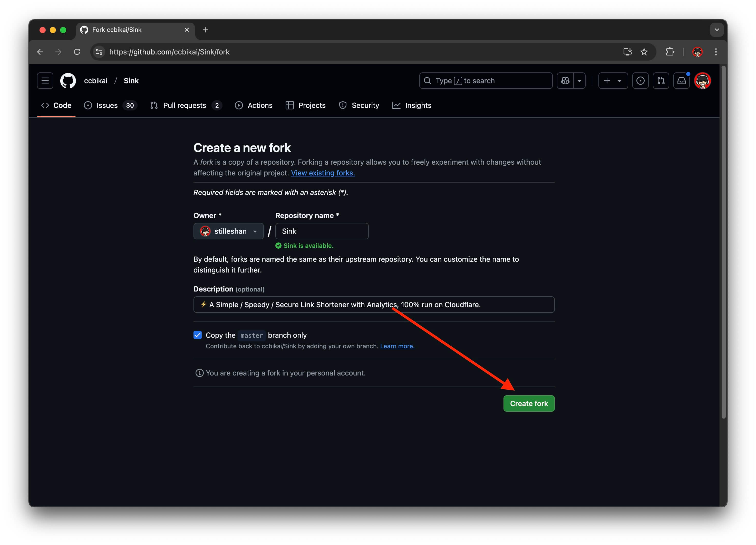The height and width of the screenshot is (545, 756).
Task: Open the Copilot chat icon
Action: pos(565,81)
